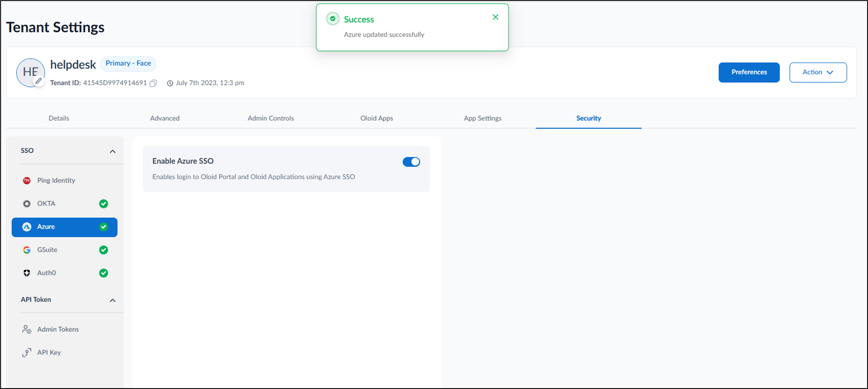Screen dimensions: 868x389
Task: Click the Auth0 shield icon
Action: pyautogui.click(x=27, y=273)
